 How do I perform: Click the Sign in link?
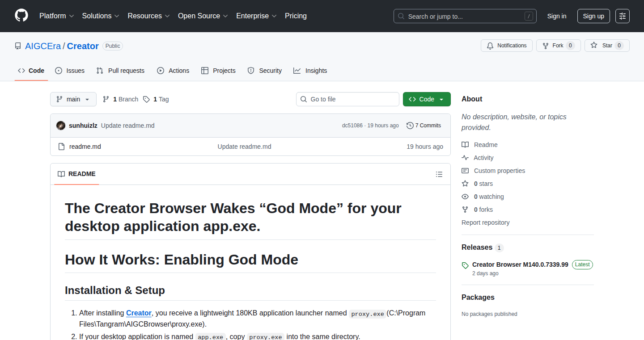[557, 16]
